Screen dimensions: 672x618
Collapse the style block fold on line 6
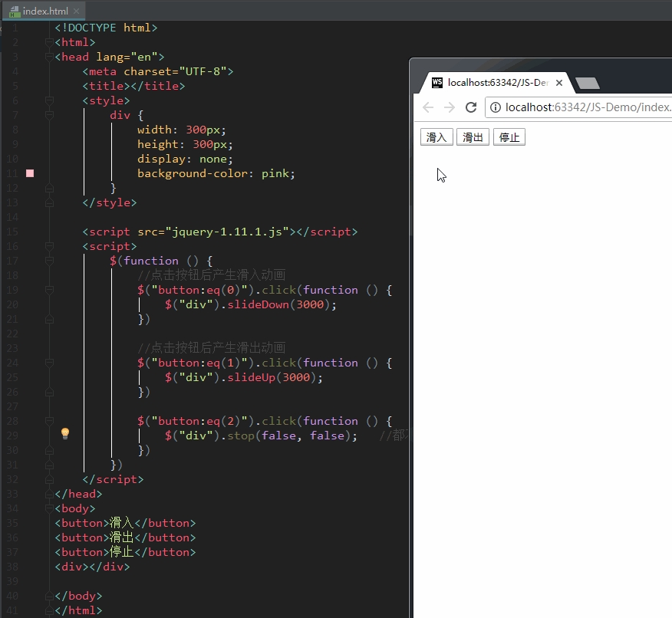(x=49, y=100)
